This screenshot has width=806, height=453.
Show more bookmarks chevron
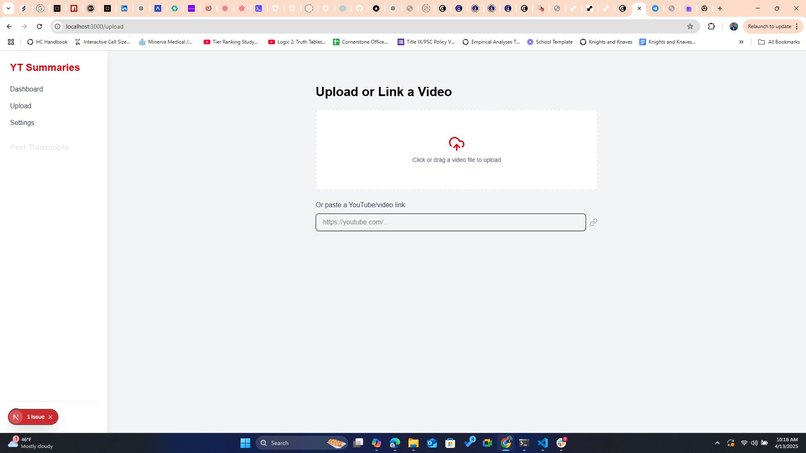click(x=741, y=42)
